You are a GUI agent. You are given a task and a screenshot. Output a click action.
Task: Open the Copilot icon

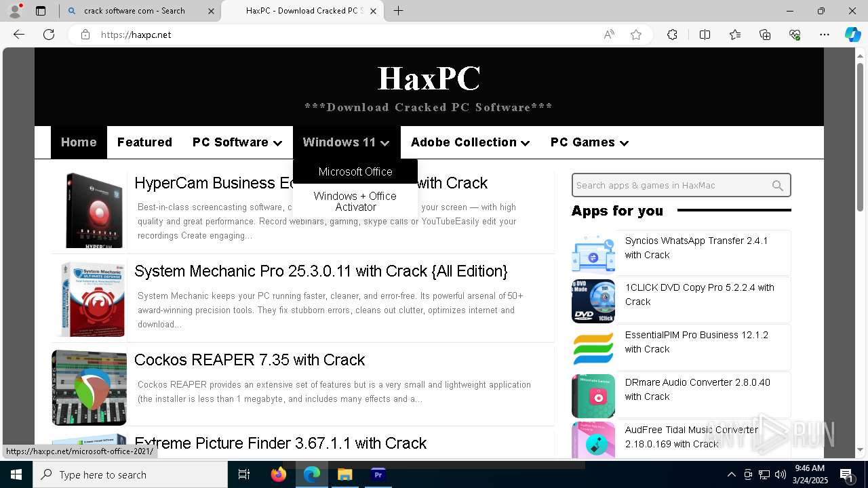(x=852, y=35)
